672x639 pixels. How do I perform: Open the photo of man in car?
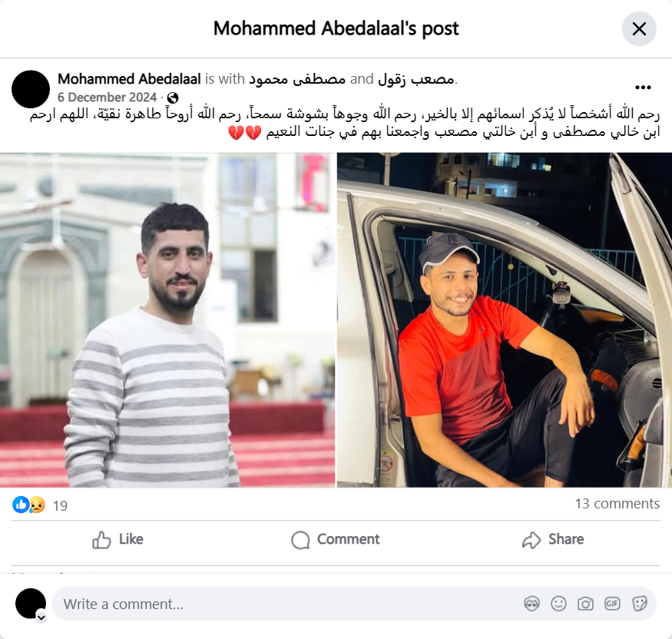505,320
